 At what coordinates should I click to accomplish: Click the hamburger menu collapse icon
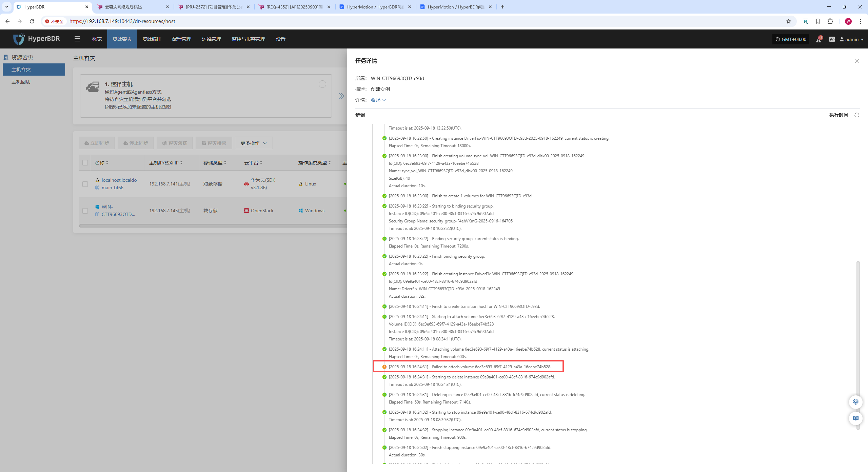[x=77, y=39]
